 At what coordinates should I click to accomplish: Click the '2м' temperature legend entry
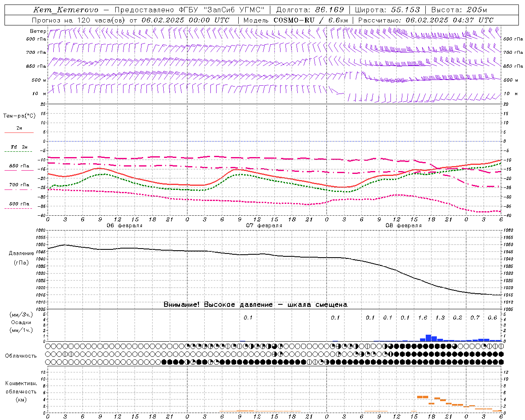click(x=19, y=128)
